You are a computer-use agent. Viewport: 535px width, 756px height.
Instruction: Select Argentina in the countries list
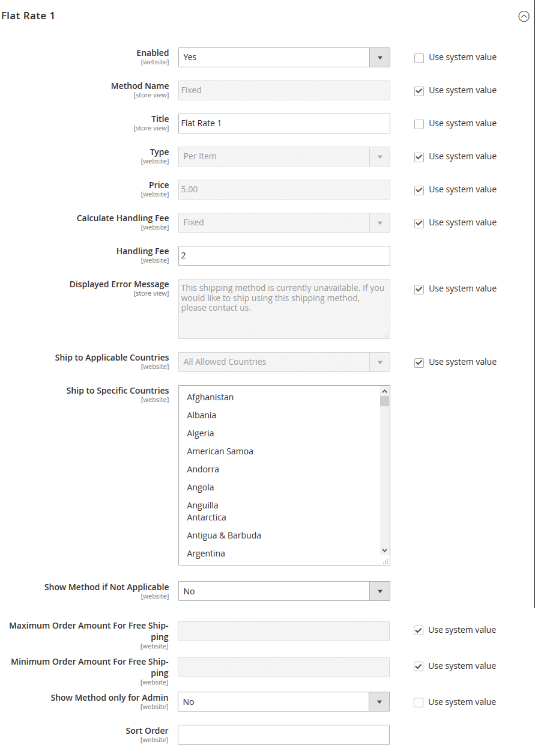click(x=206, y=553)
